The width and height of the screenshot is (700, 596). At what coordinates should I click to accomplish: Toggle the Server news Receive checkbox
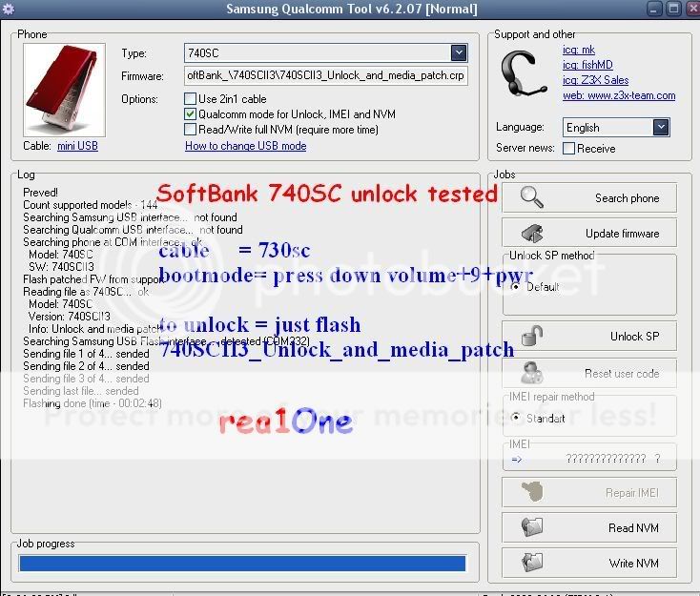pyautogui.click(x=569, y=149)
